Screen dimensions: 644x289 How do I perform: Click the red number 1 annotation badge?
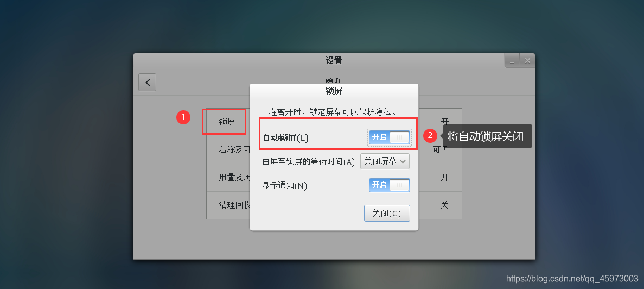183,117
